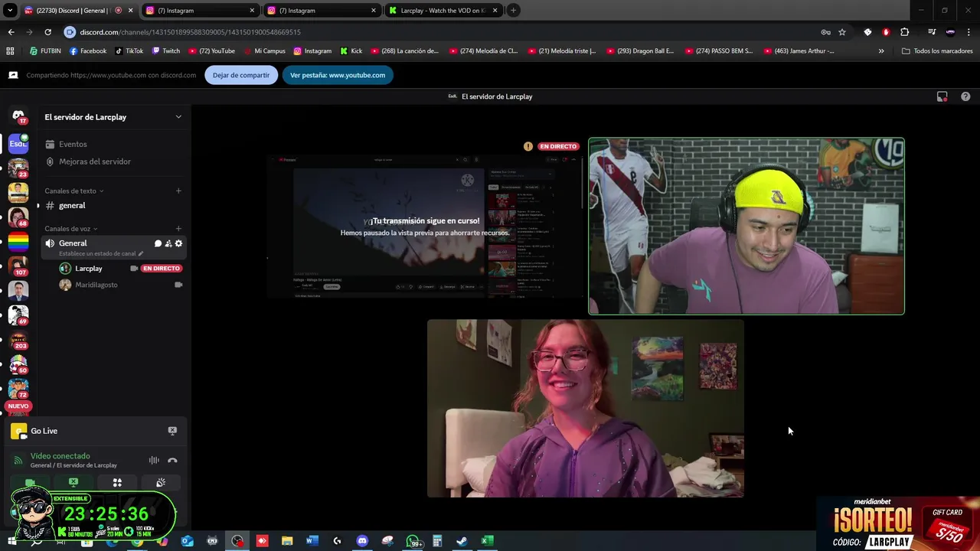Open the server icon with badge 203
This screenshot has width=980, height=551.
click(x=18, y=340)
